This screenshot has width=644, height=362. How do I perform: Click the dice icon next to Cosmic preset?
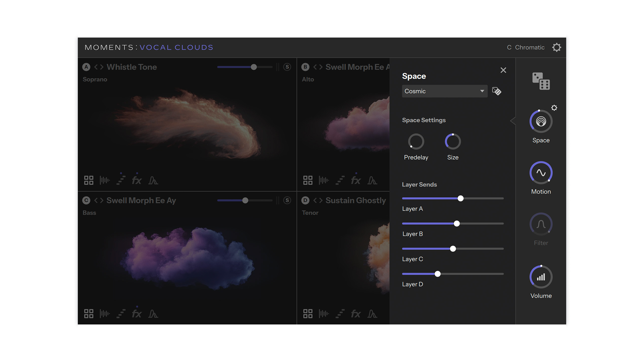496,91
